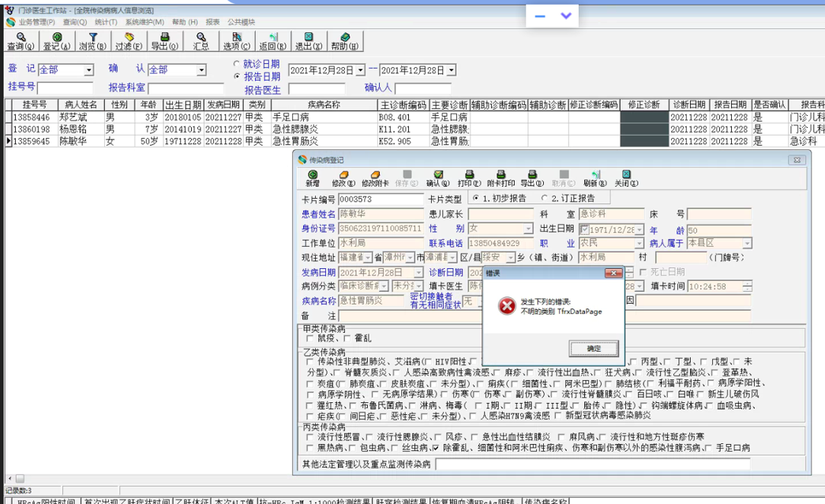Open 登记 (Register) from main toolbar
Screen dimensions: 825x504
[x=57, y=41]
